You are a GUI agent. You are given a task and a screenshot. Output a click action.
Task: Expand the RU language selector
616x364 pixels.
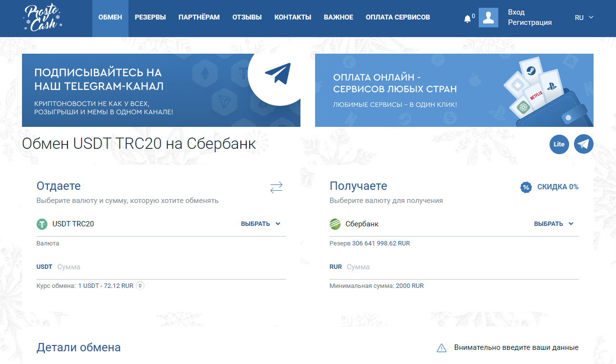(x=583, y=17)
